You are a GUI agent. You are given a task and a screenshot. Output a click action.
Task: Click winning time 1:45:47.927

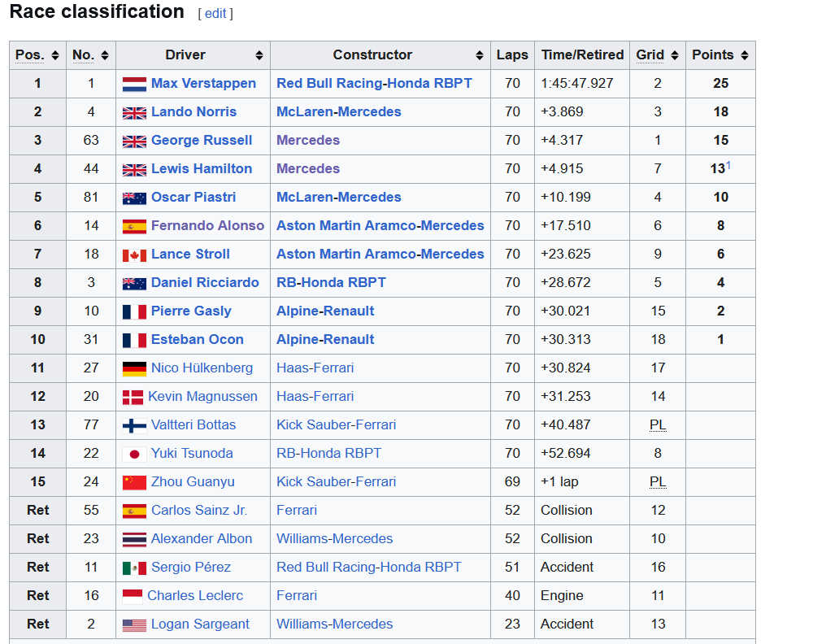pos(576,83)
